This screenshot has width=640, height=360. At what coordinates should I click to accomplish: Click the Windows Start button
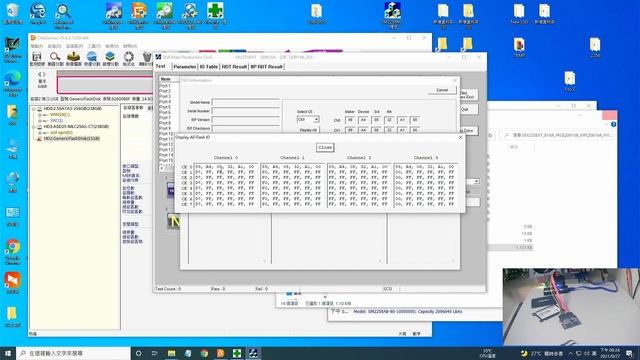click(8, 353)
